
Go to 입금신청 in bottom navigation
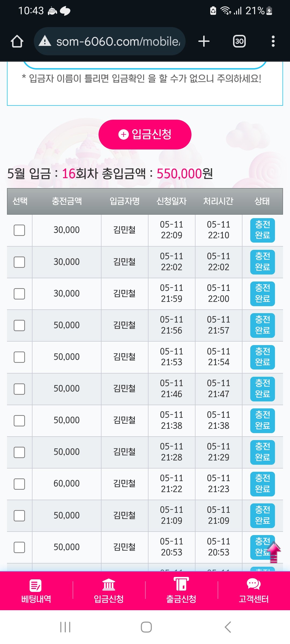(x=109, y=591)
